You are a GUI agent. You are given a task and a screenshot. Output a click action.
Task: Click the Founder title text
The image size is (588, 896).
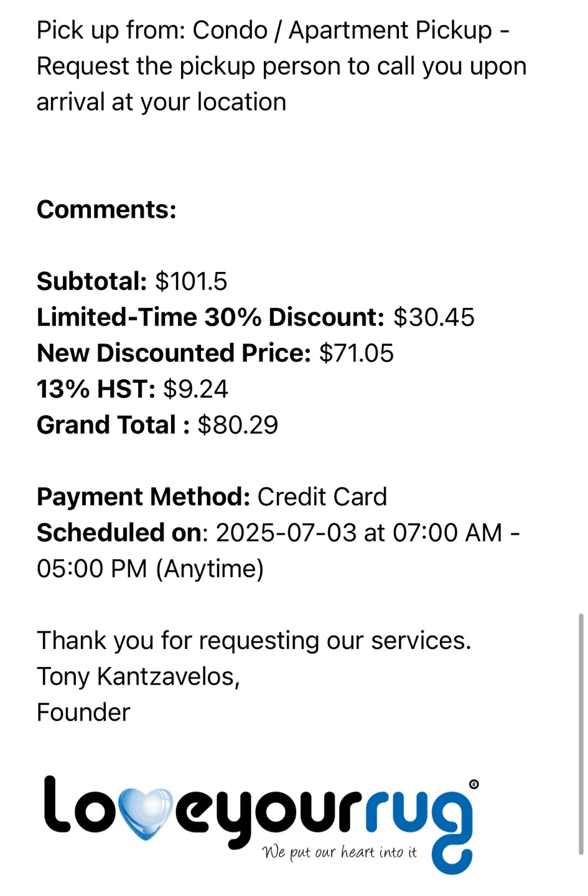point(83,712)
